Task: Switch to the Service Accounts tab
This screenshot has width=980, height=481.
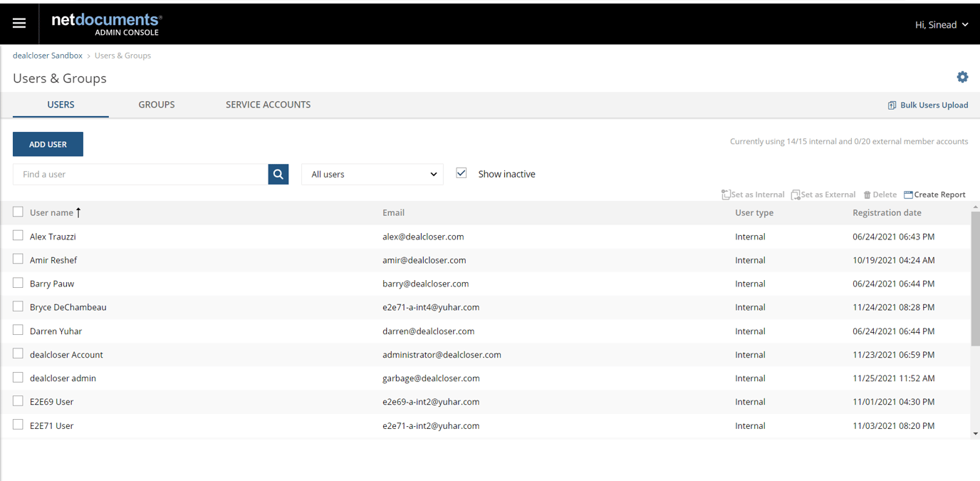Action: (x=268, y=105)
